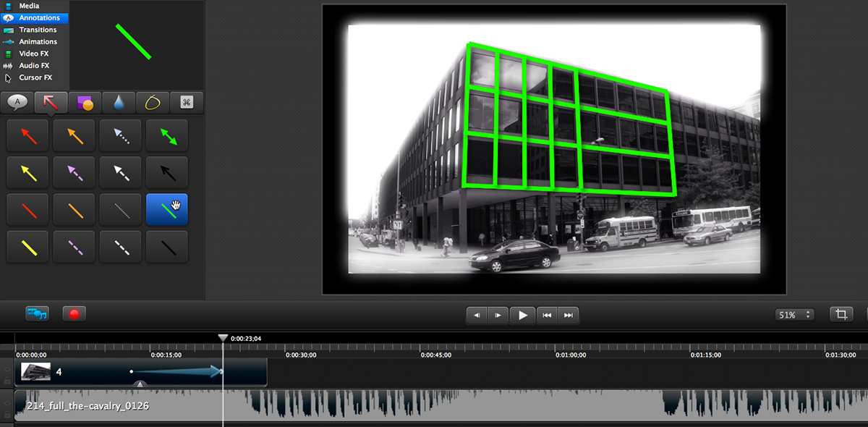Viewport: 868px width, 427px height.
Task: Toggle the lock on the audio track
Action: pyautogui.click(x=7, y=415)
